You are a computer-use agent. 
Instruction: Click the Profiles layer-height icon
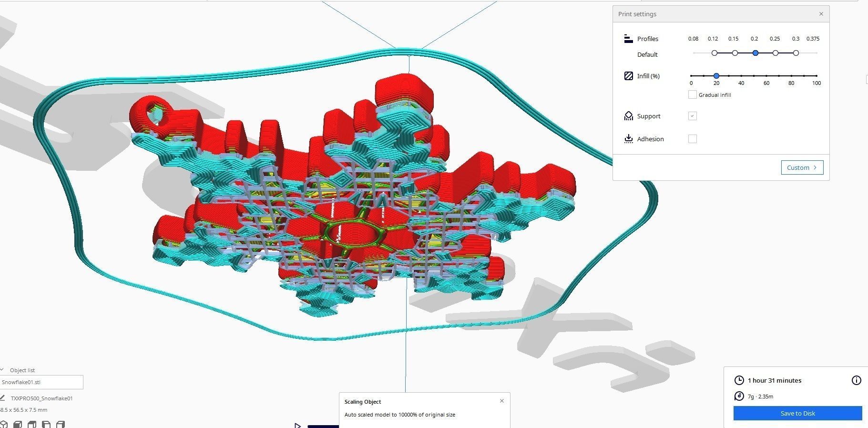(x=628, y=39)
